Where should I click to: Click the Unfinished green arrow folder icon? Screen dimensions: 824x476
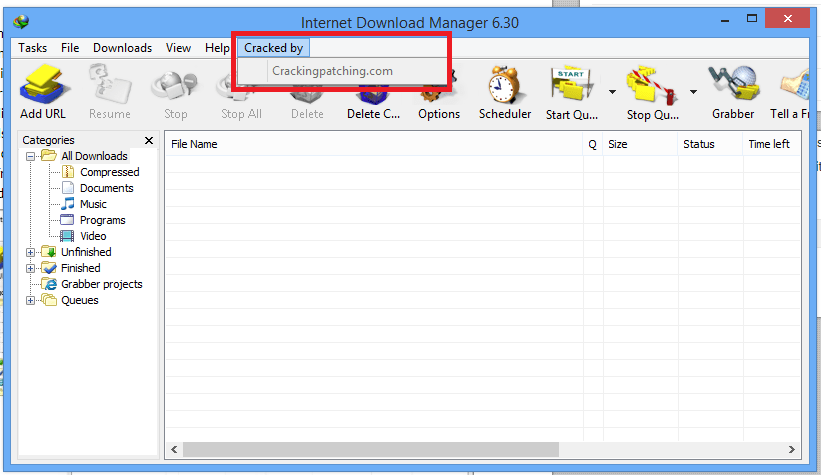49,252
